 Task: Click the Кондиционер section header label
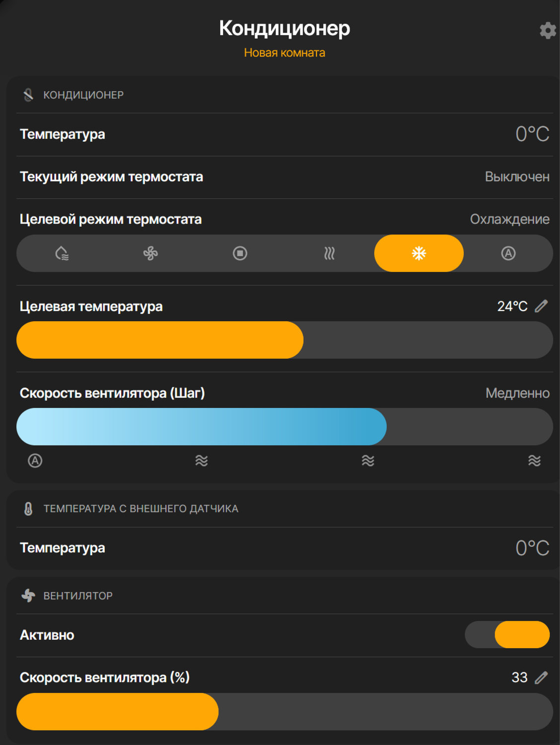[83, 95]
